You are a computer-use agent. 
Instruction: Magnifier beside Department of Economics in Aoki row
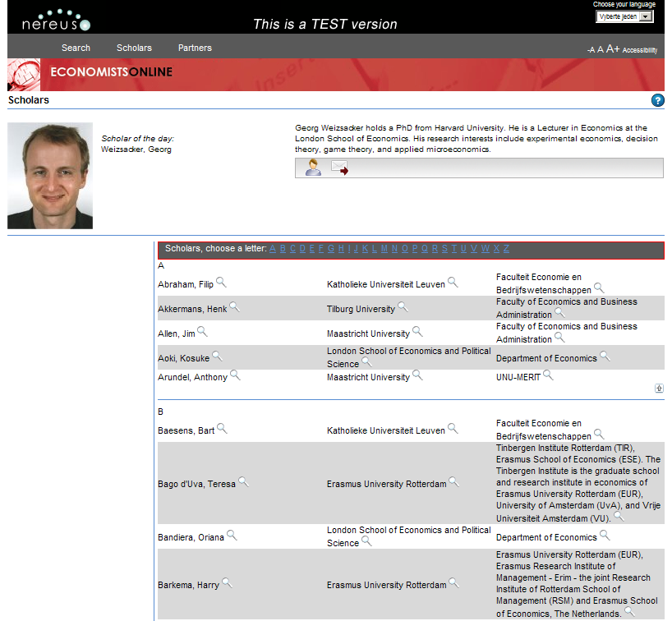pyautogui.click(x=605, y=356)
